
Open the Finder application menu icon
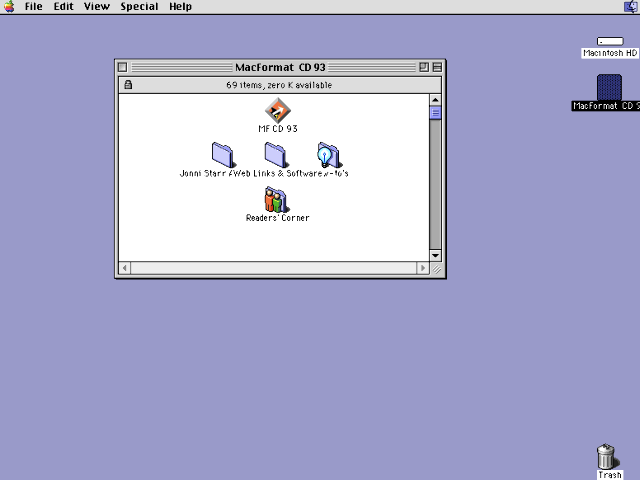pos(631,7)
